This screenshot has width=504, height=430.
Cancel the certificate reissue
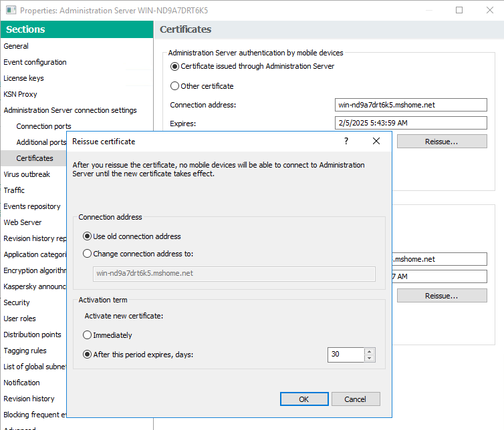click(x=355, y=399)
